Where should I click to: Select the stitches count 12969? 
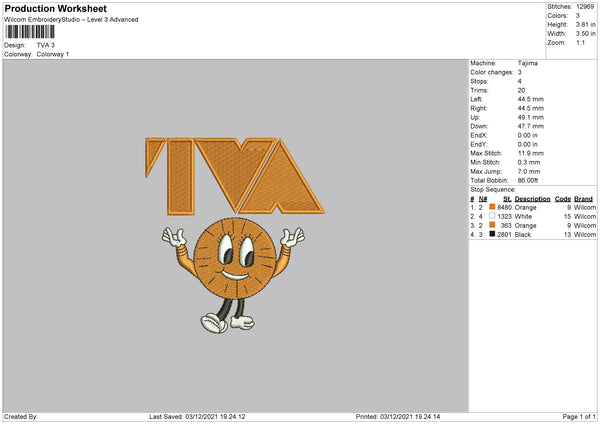pos(585,7)
